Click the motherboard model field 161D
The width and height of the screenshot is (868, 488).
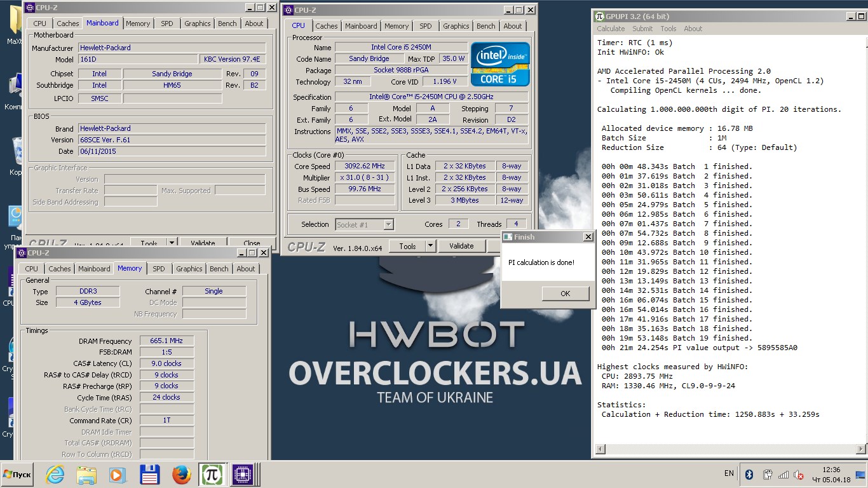tap(137, 59)
